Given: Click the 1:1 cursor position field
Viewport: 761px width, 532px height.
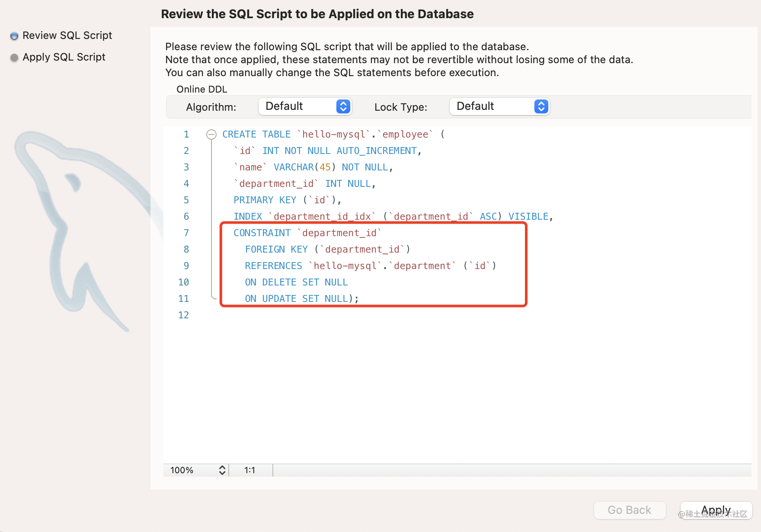Looking at the screenshot, I should pos(250,470).
